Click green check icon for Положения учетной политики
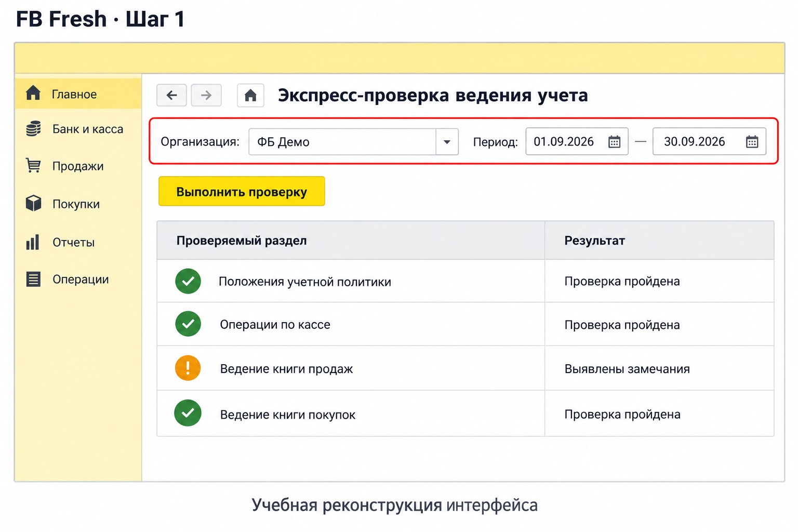Image resolution: width=798 pixels, height=532 pixels. coord(188,281)
